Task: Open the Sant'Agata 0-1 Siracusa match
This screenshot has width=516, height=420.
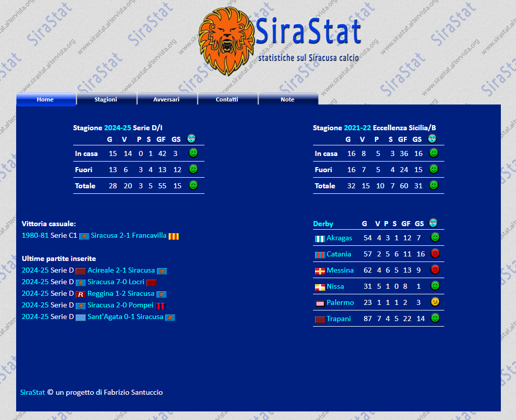Action: [125, 317]
